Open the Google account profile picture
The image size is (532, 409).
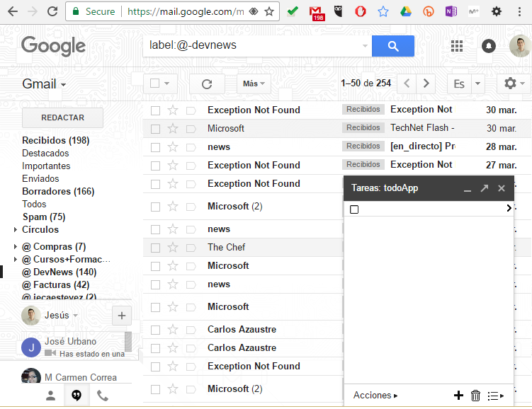520,46
